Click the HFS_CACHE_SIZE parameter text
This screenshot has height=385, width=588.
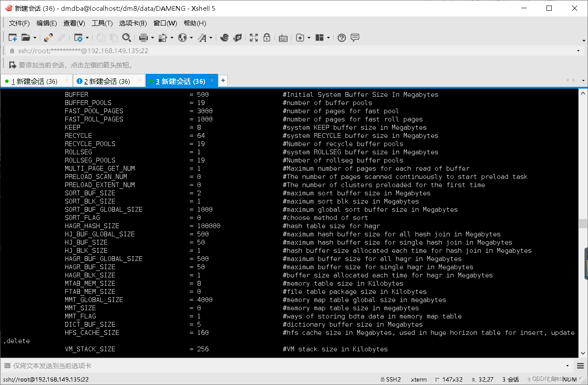coord(92,333)
